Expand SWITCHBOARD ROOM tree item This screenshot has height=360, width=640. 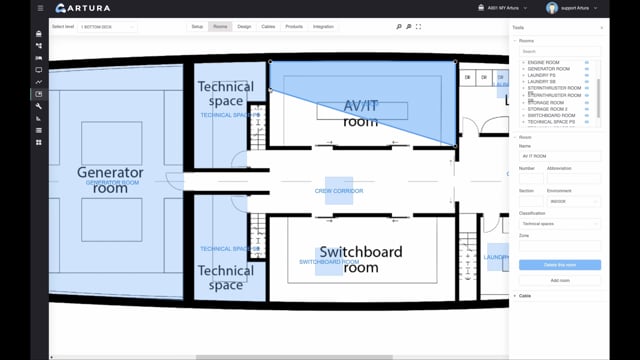(x=524, y=116)
